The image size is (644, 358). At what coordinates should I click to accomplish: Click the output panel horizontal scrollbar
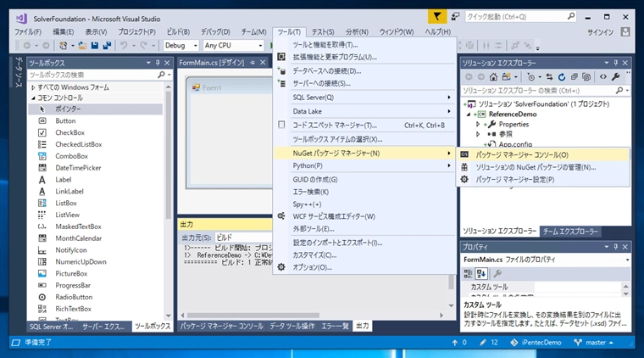(x=312, y=316)
